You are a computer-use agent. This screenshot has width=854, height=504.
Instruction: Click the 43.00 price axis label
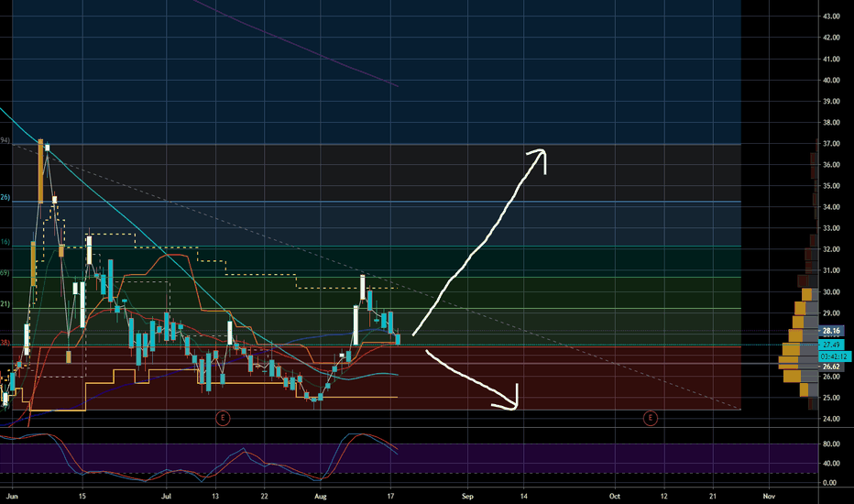[x=831, y=16]
